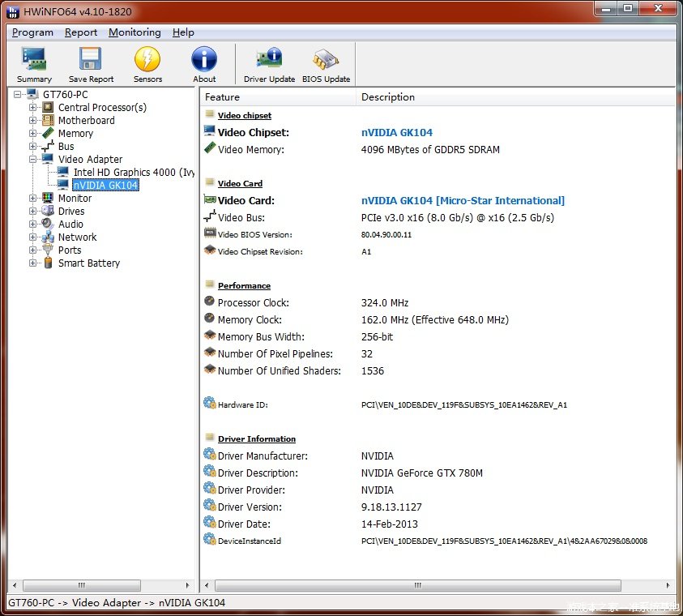Expand the Motherboard node

(32, 120)
